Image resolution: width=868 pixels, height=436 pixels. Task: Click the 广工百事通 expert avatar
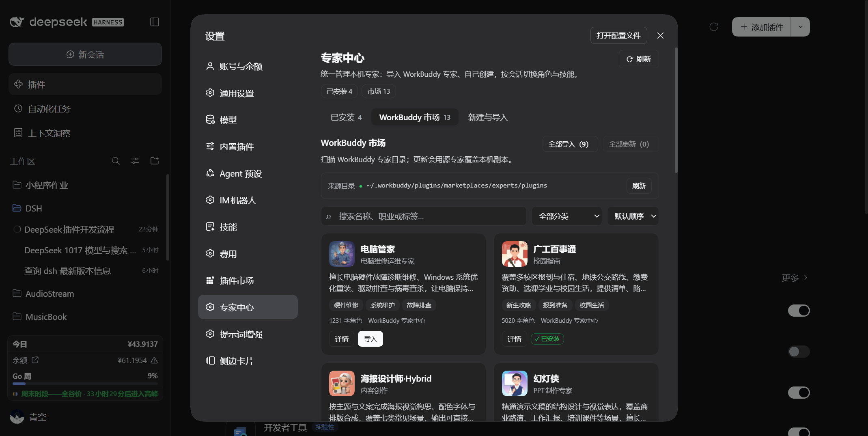click(515, 254)
